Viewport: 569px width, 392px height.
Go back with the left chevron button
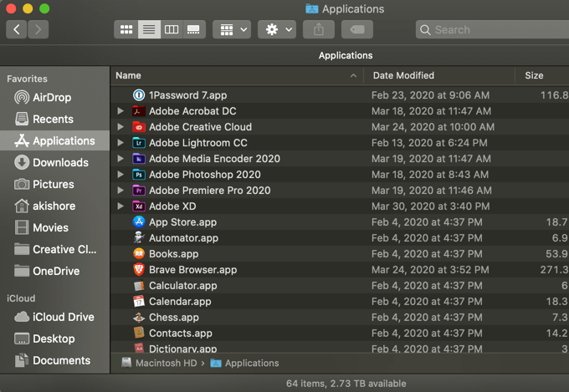(x=17, y=29)
